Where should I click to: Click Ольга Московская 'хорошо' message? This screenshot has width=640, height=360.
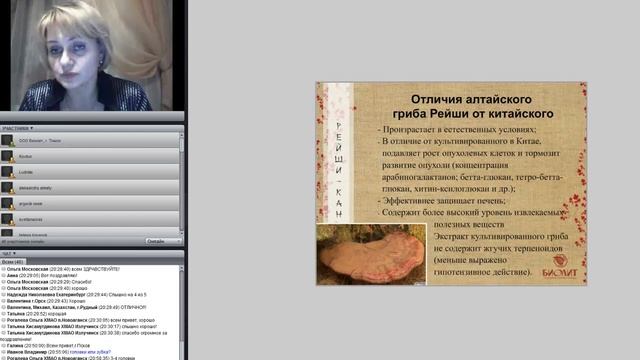(47, 288)
